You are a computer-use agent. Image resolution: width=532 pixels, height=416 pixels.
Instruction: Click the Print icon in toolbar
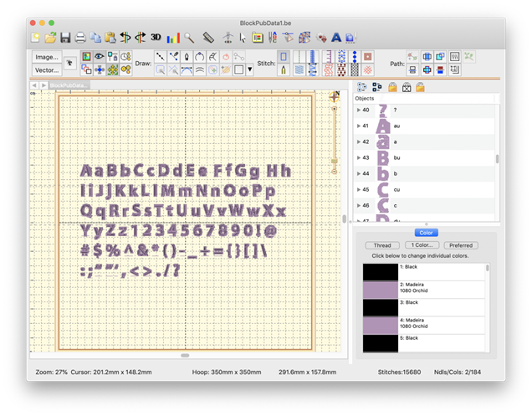point(80,38)
